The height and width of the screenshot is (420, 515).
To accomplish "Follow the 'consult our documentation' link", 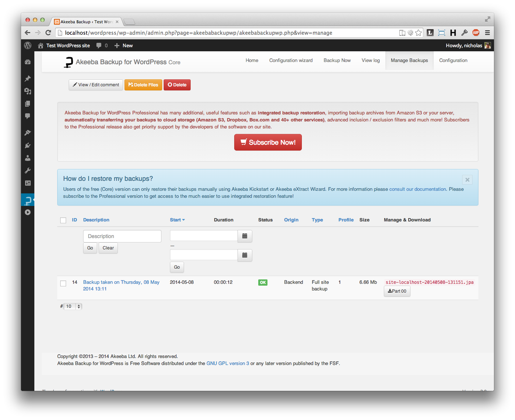I will tap(418, 189).
